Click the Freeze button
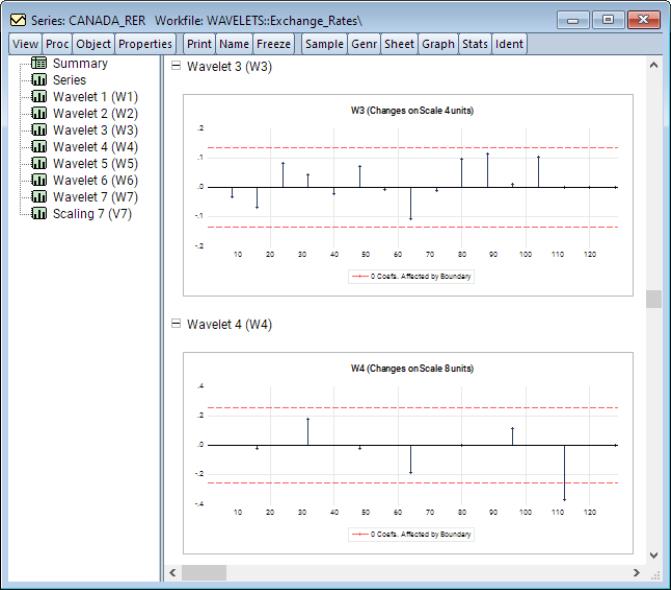 tap(274, 44)
